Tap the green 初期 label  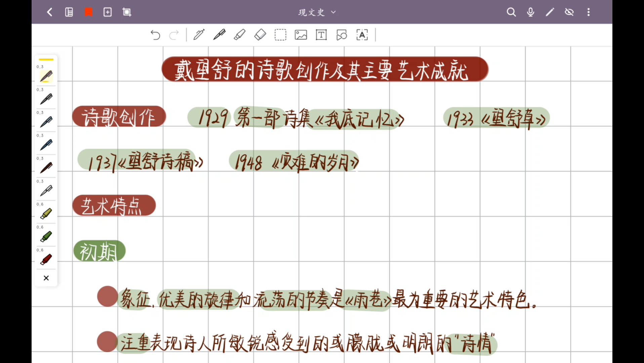click(x=99, y=251)
